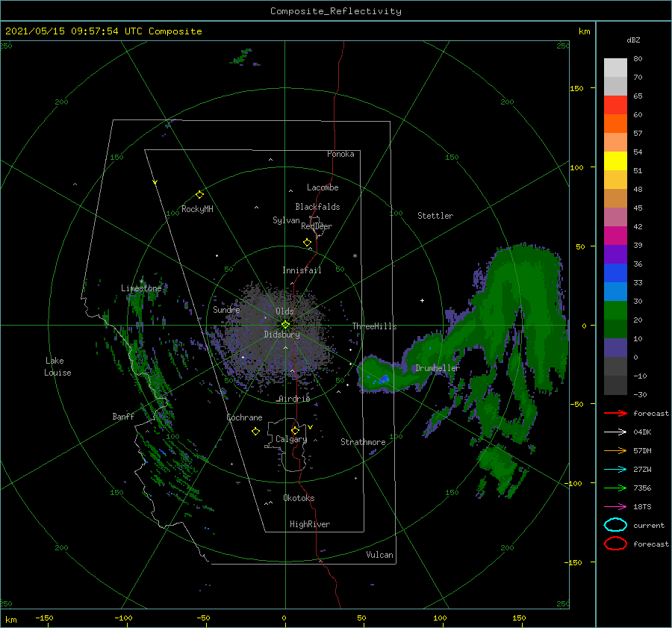The height and width of the screenshot is (628, 672).
Task: Click the Calgary city label
Action: [x=291, y=439]
